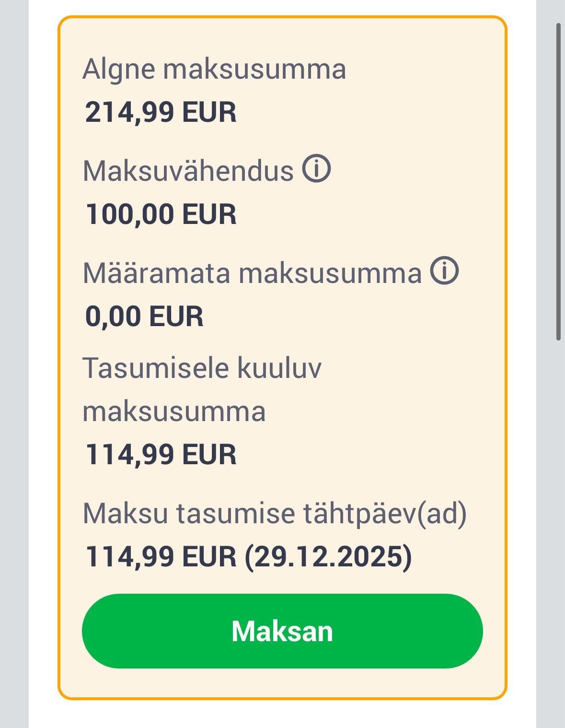
Task: Click the scrollbar track below the thumb
Action: tap(558, 528)
